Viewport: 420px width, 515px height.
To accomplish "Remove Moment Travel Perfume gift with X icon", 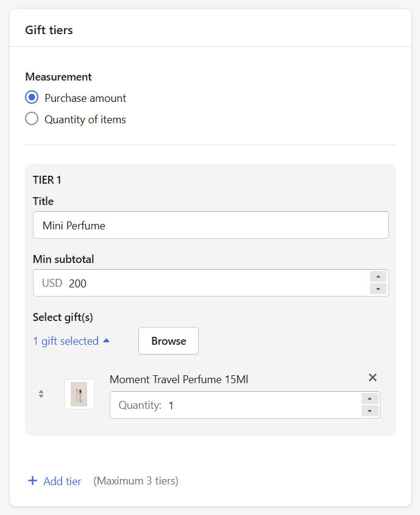I will point(372,377).
